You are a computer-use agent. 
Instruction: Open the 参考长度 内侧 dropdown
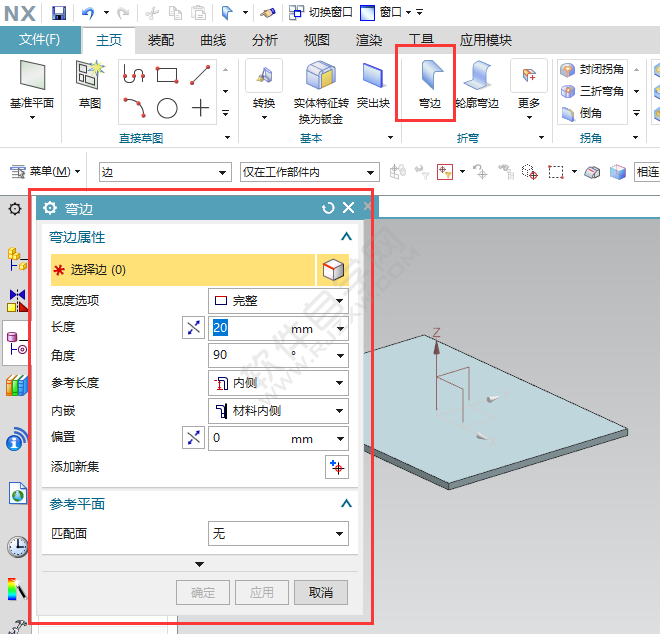(278, 383)
